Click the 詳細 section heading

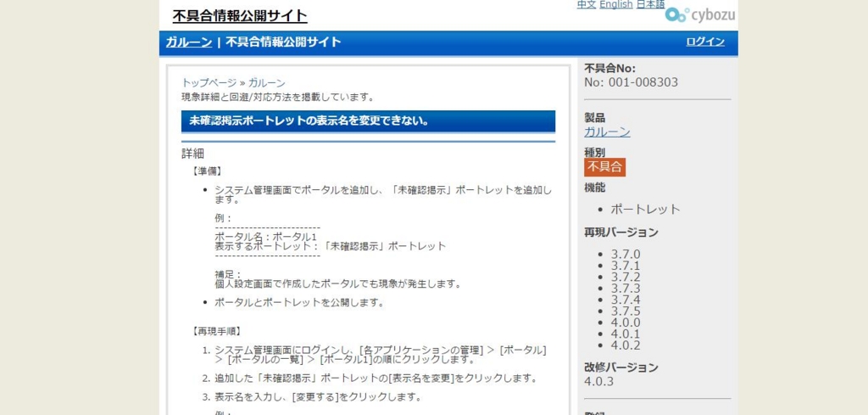coord(193,154)
